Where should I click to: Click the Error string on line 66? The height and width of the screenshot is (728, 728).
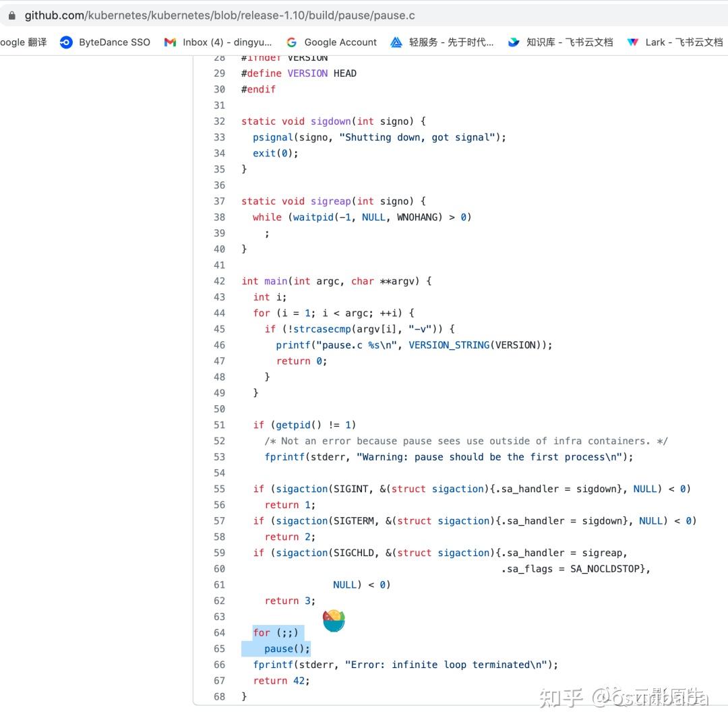coord(446,665)
